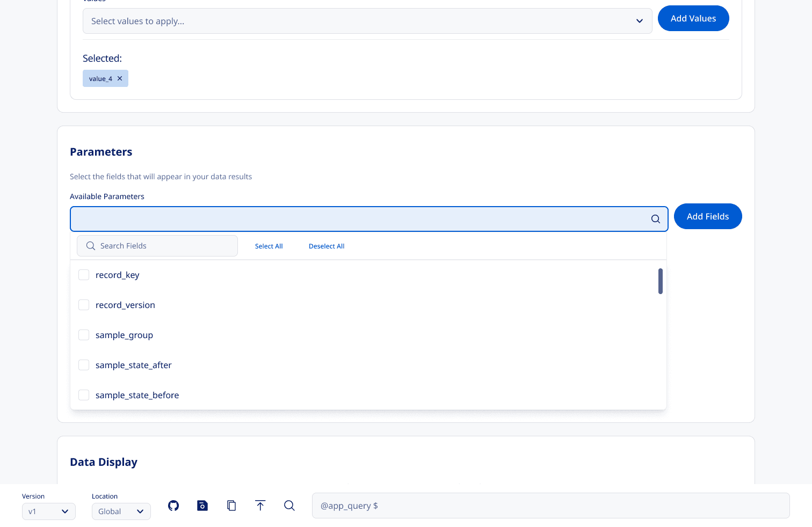Click the copy clipboard icon
The width and height of the screenshot is (812, 527).
pyautogui.click(x=231, y=506)
